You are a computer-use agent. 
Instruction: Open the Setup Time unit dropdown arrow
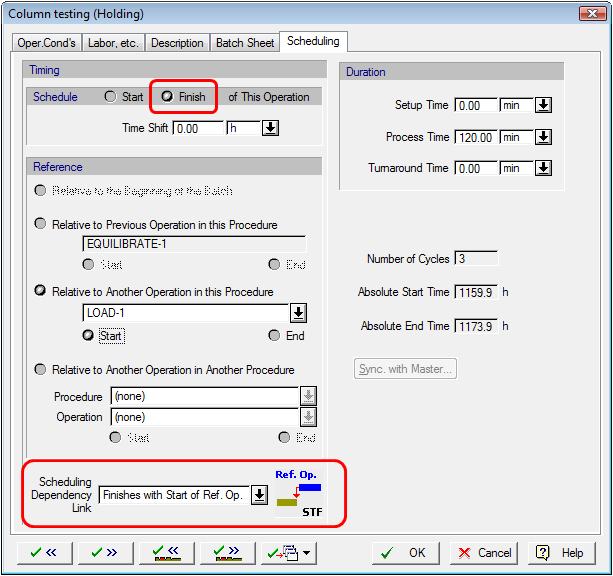543,105
